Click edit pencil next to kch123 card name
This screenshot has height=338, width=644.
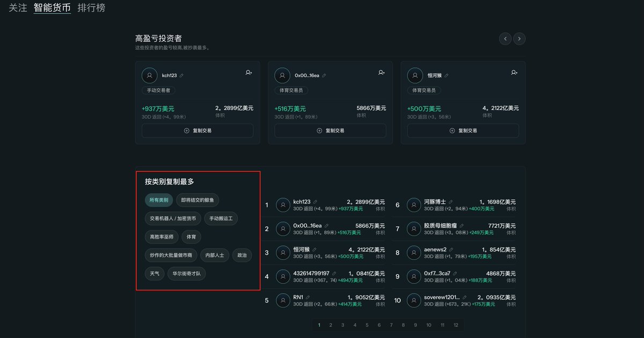click(x=181, y=76)
